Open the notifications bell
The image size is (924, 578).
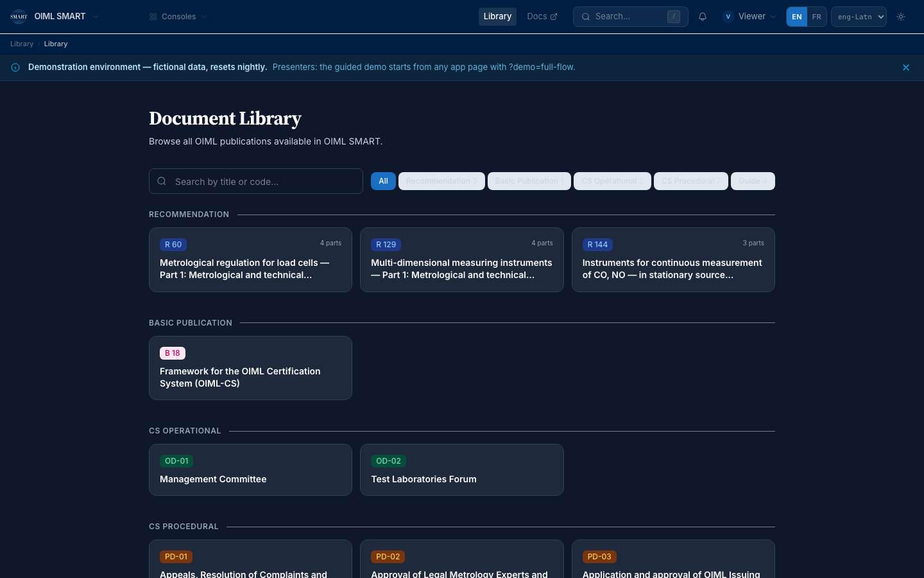point(703,17)
